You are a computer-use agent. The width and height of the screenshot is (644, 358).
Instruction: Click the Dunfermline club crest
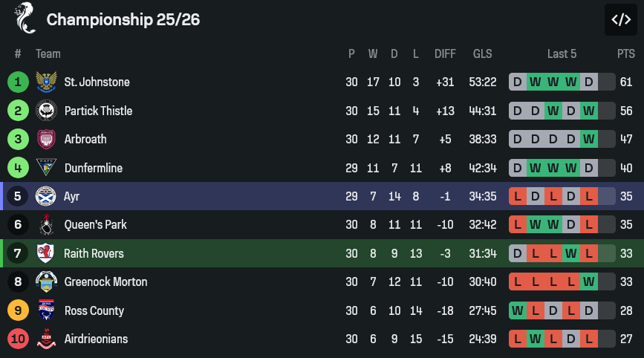coord(46,168)
